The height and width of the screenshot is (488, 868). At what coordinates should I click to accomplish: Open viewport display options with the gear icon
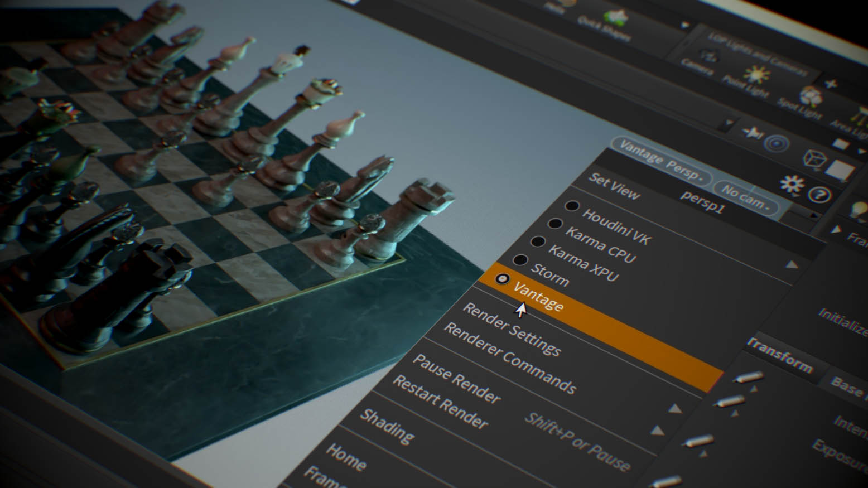point(793,184)
